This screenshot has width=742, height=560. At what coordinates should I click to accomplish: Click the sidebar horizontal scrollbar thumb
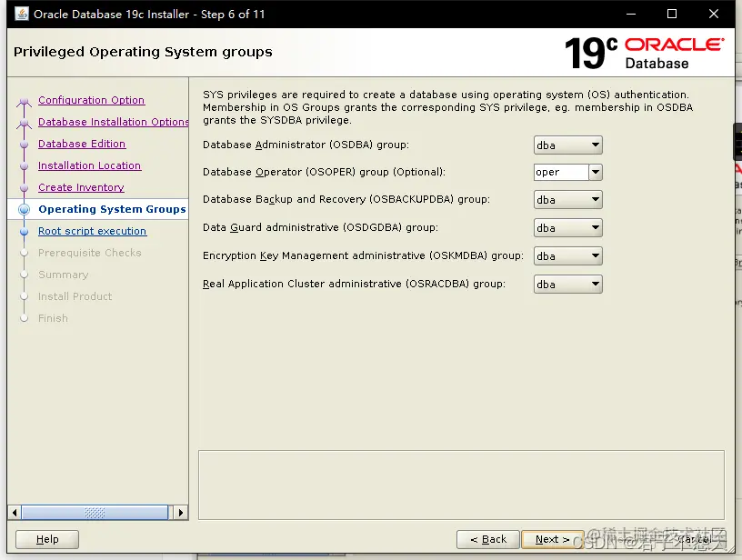pos(95,513)
